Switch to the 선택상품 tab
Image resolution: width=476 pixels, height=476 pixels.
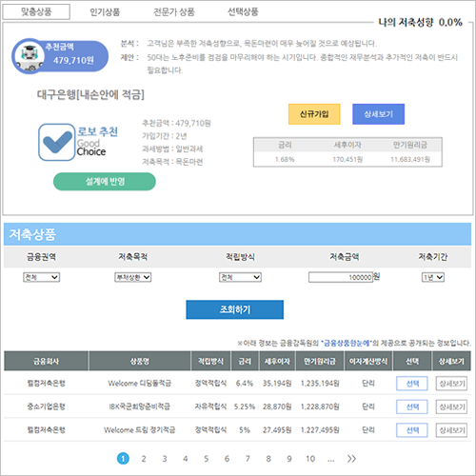(243, 11)
